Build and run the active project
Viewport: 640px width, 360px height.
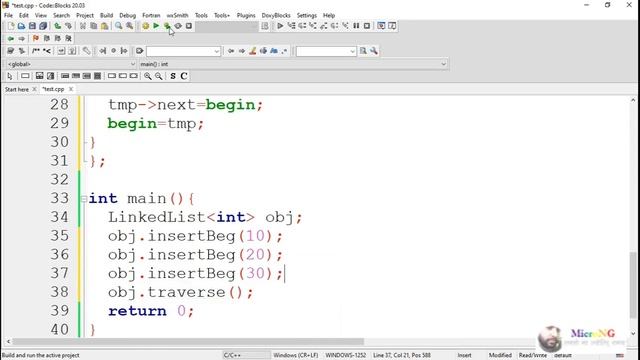coord(167,26)
